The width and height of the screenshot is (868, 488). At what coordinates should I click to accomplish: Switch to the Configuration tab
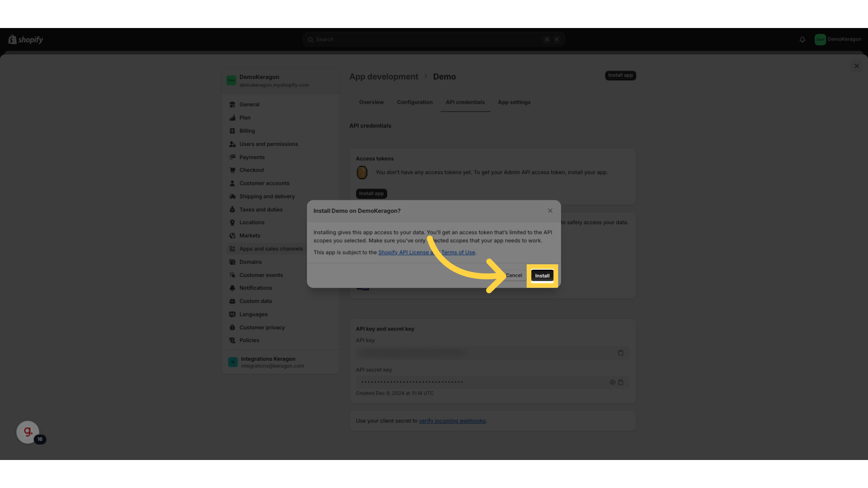pyautogui.click(x=415, y=102)
